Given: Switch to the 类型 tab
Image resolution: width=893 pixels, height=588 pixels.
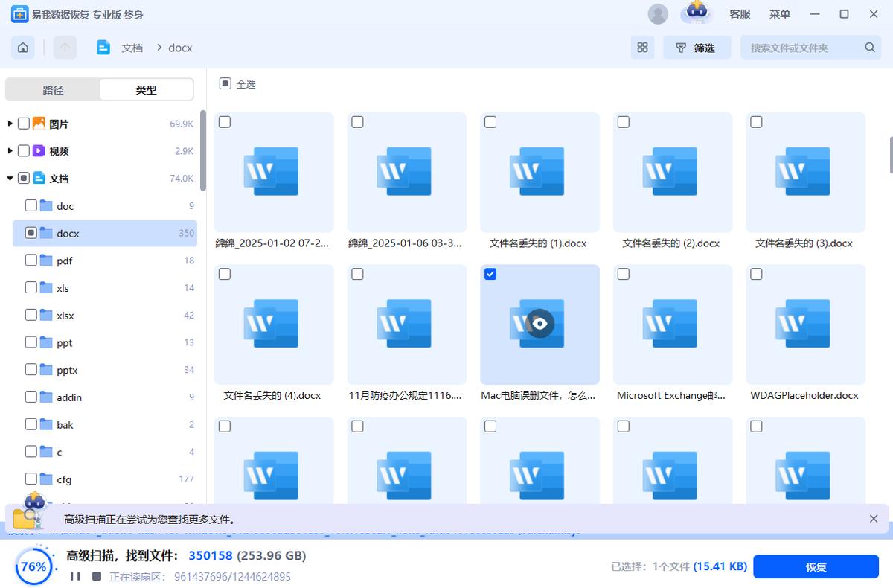Looking at the screenshot, I should click(x=146, y=89).
